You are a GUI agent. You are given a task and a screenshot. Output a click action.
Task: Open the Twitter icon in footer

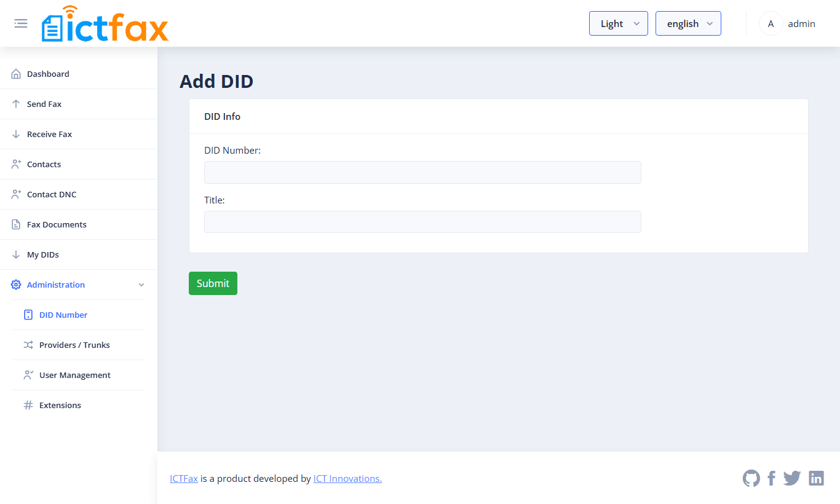click(x=792, y=478)
